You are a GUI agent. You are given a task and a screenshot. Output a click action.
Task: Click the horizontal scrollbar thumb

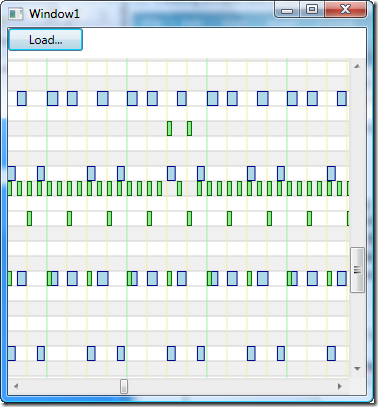click(124, 386)
